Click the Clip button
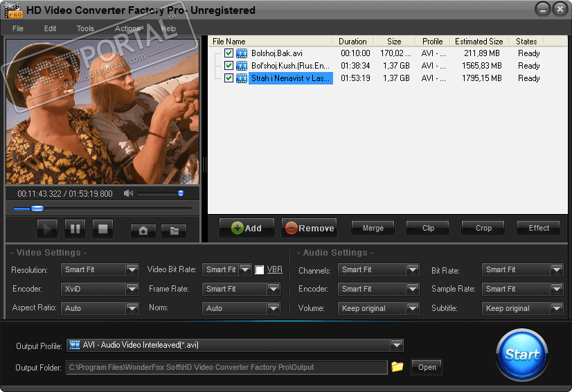This screenshot has width=572, height=392. 428,228
